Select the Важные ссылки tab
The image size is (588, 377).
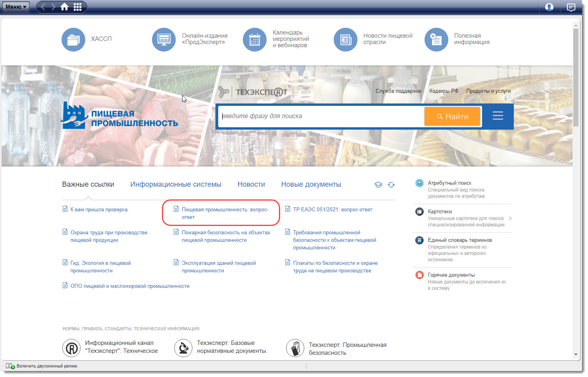pos(88,184)
